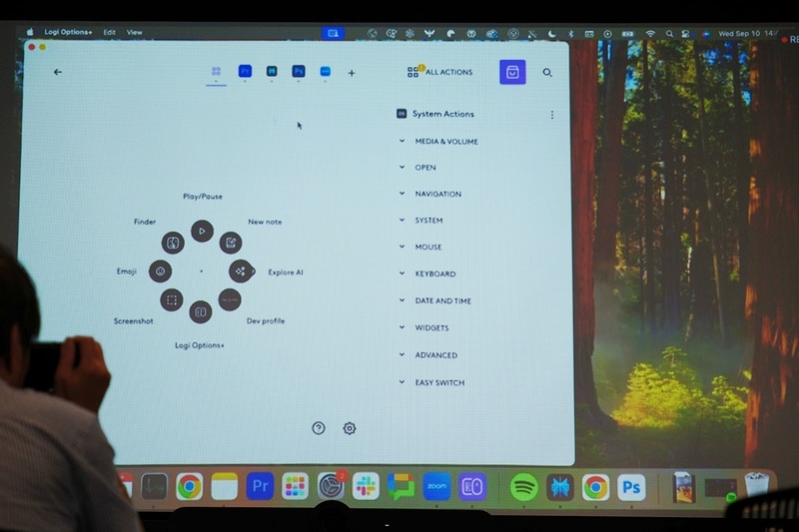Open help via the question mark icon
This screenshot has width=799, height=532.
319,428
